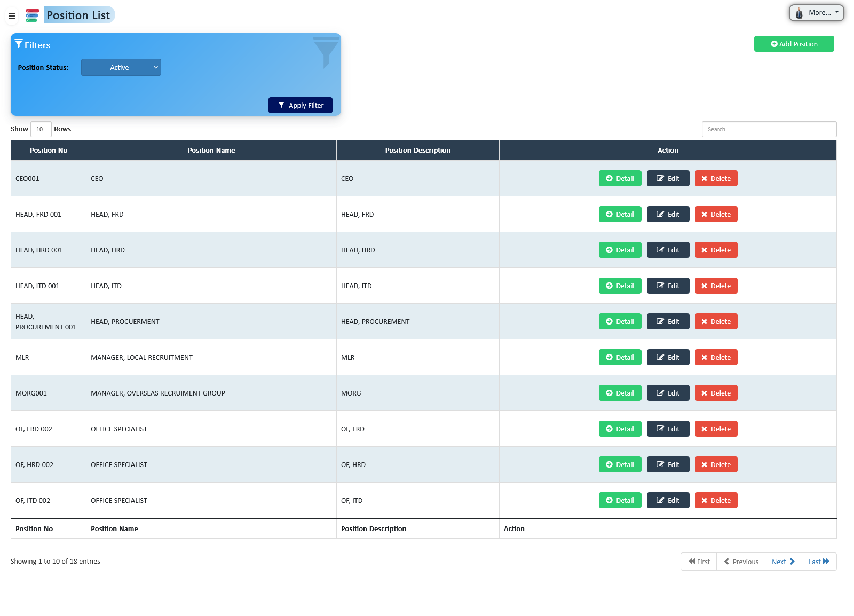Click the Show Rows number input
Image resolution: width=854 pixels, height=616 pixels.
coord(41,129)
